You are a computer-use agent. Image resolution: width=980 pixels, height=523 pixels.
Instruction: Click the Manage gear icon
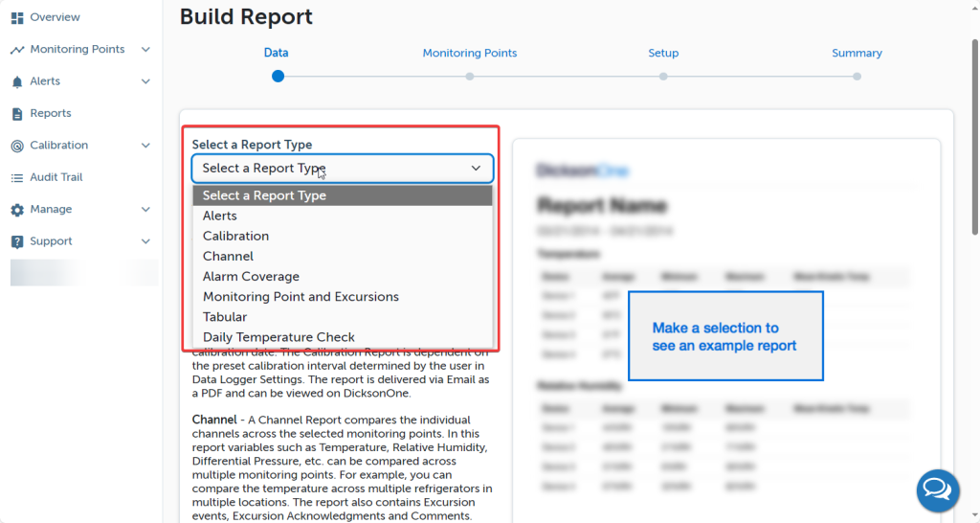coord(17,210)
